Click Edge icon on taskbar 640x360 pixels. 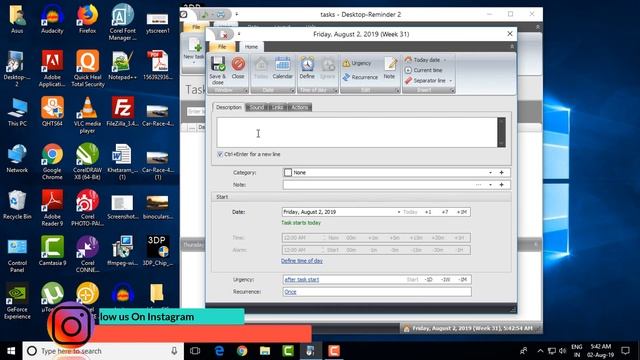pos(219,351)
